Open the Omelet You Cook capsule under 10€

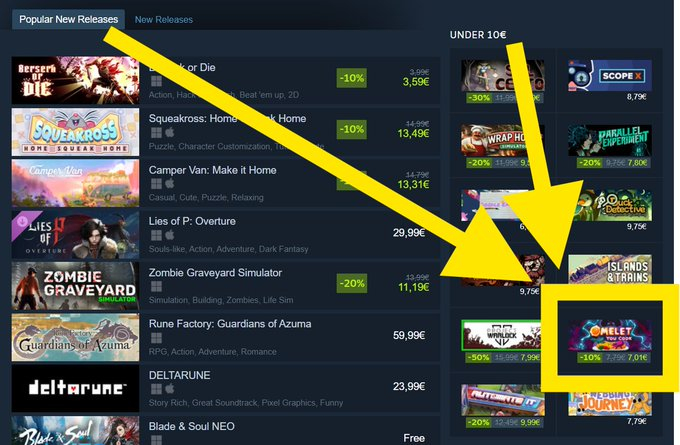coord(610,335)
